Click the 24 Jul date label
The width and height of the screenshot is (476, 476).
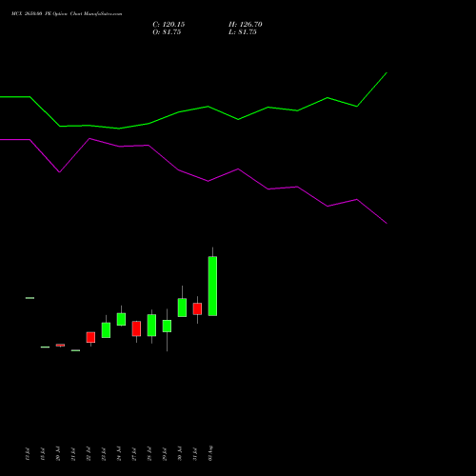[119, 454]
